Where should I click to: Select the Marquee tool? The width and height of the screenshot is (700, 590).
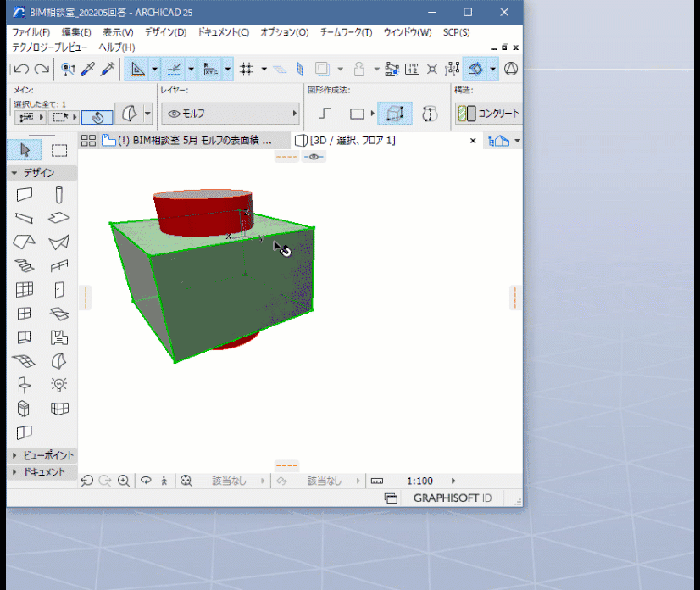(59, 150)
